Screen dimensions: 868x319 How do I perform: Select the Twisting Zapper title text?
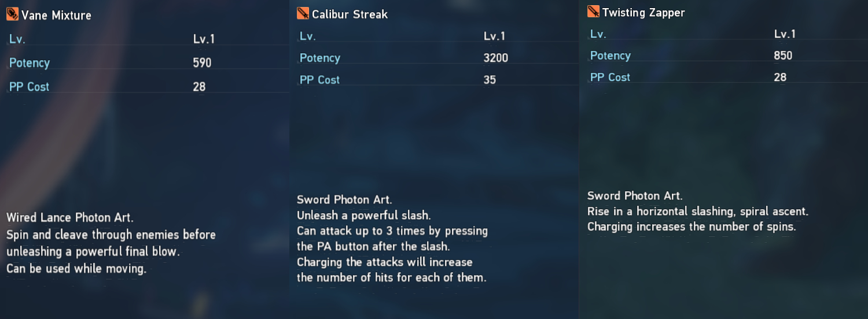pos(643,13)
